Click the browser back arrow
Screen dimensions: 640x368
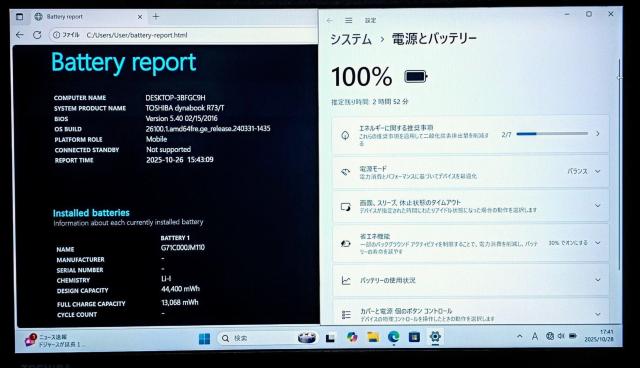(x=20, y=35)
